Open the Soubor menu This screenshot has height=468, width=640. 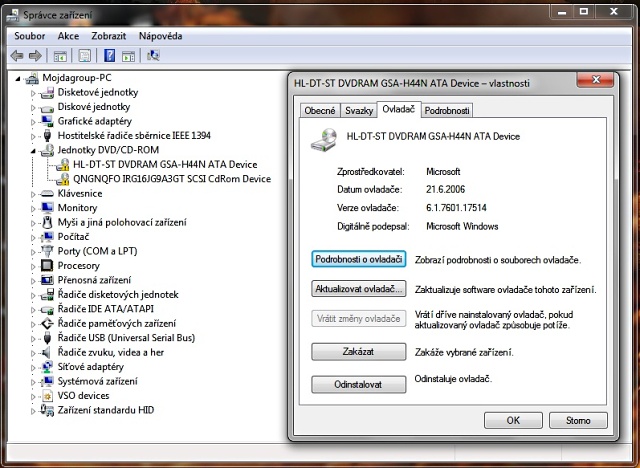pos(29,36)
